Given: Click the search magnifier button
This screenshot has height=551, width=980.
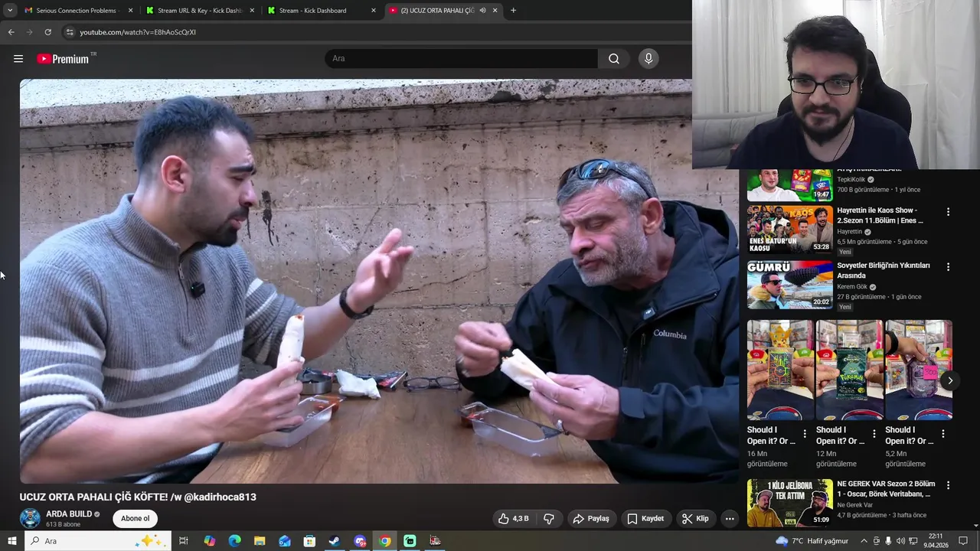Looking at the screenshot, I should [614, 59].
